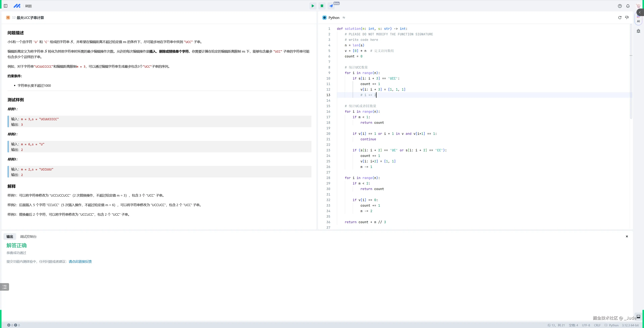Click the 请点此链接反馈 feedback link
The image size is (644, 328).
(x=80, y=262)
